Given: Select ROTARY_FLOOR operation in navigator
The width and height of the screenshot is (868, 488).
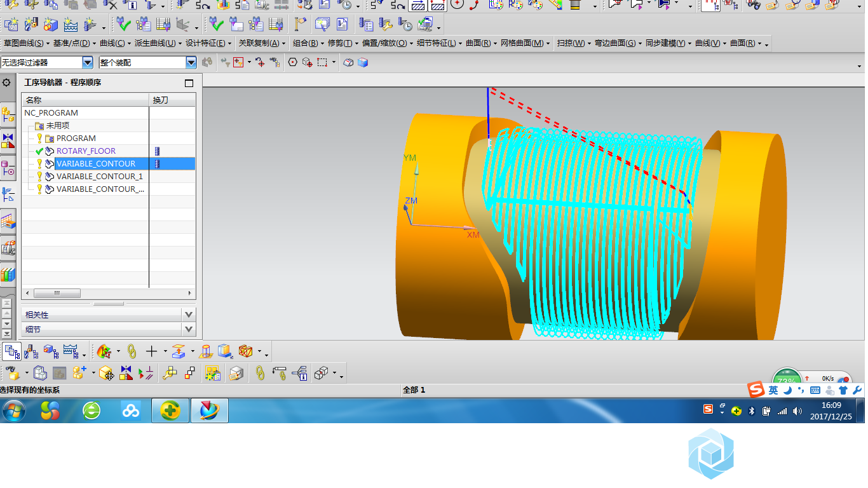Looking at the screenshot, I should pos(86,151).
